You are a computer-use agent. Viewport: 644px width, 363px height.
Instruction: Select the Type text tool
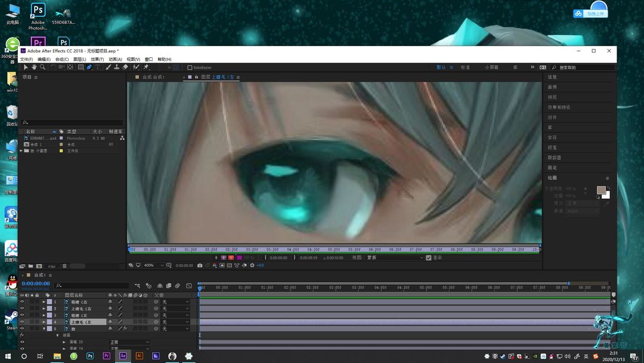click(98, 67)
